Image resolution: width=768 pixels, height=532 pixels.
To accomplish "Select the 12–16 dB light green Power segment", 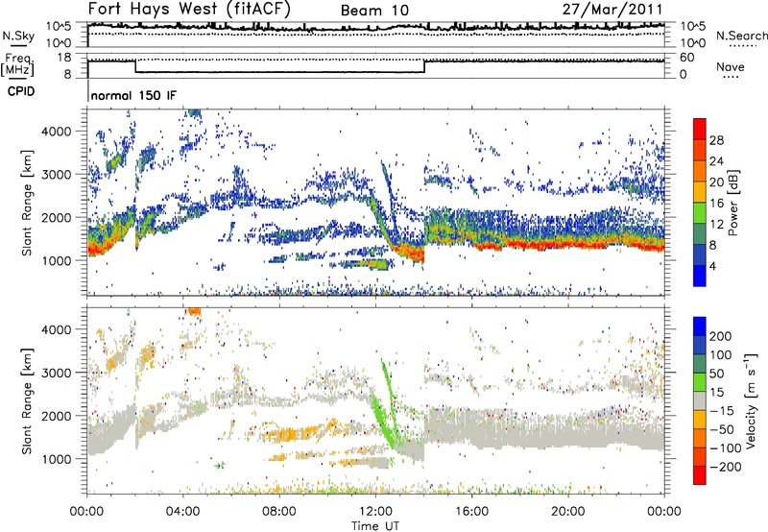I will point(700,212).
